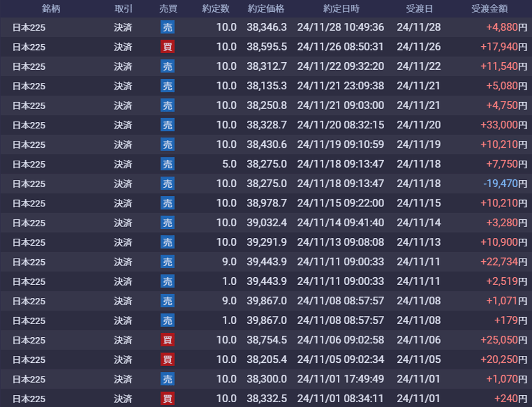This screenshot has height=407, width=532.
Task: Click the execution price 38,312.7
Action: [267, 67]
